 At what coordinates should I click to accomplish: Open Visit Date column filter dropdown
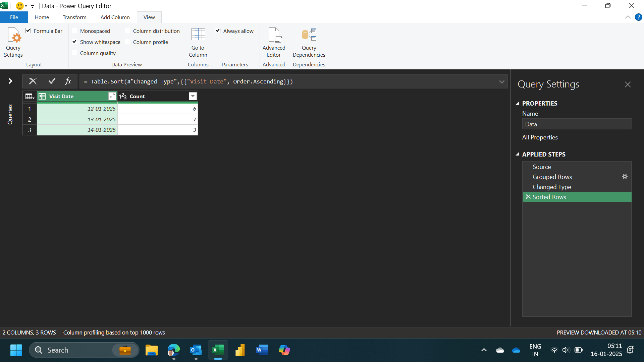112,97
